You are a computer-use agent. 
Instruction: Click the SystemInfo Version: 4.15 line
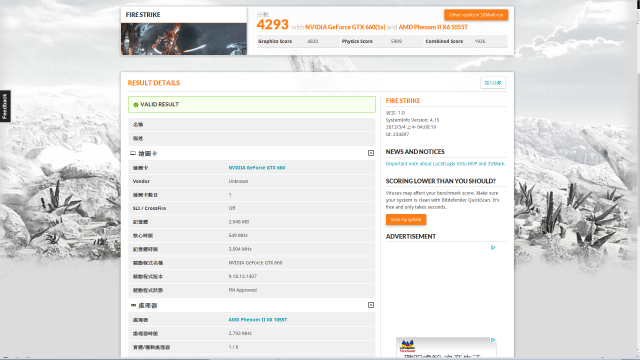click(412, 120)
